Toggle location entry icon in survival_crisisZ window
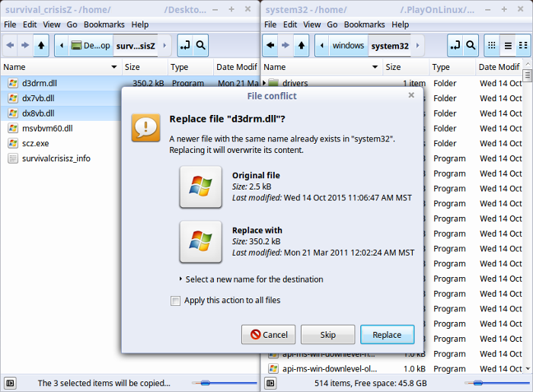The width and height of the screenshot is (533, 392). (185, 45)
